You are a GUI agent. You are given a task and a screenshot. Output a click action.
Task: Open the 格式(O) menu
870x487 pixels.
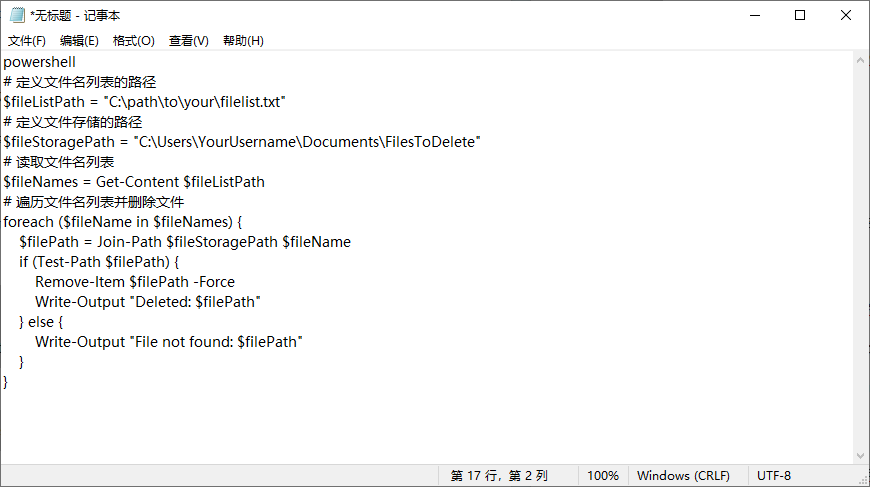point(134,40)
